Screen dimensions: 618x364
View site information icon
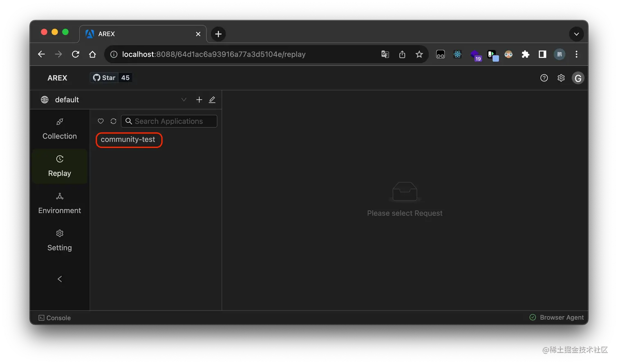click(114, 54)
